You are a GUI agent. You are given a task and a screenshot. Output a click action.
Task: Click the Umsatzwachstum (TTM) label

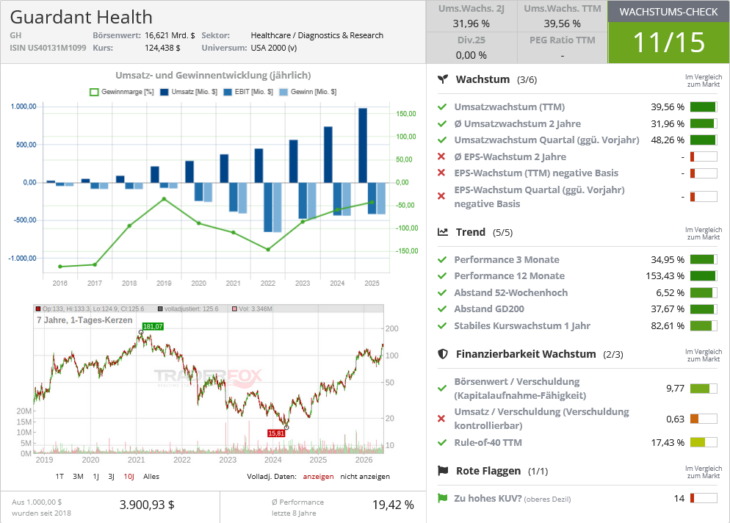(509, 107)
